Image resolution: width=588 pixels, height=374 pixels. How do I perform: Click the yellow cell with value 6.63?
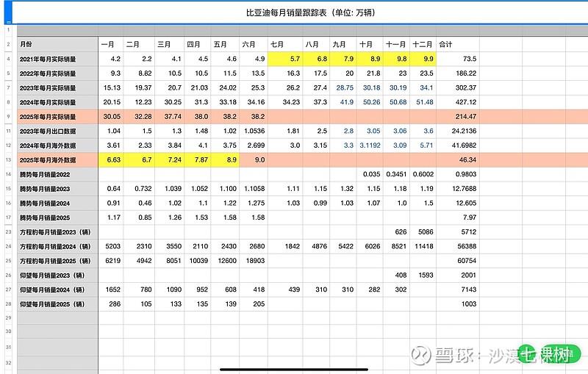[111, 160]
